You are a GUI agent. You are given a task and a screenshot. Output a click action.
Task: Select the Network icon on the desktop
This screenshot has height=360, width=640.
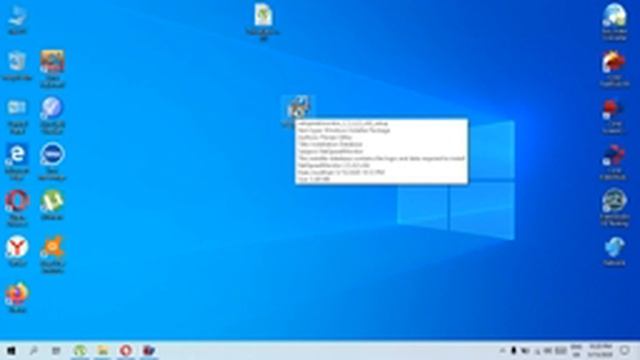pyautogui.click(x=614, y=252)
